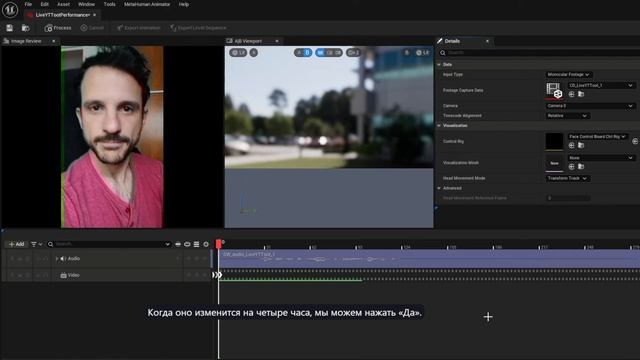Click the Cancel toolbar button
This screenshot has width=640, height=360.
click(92, 28)
